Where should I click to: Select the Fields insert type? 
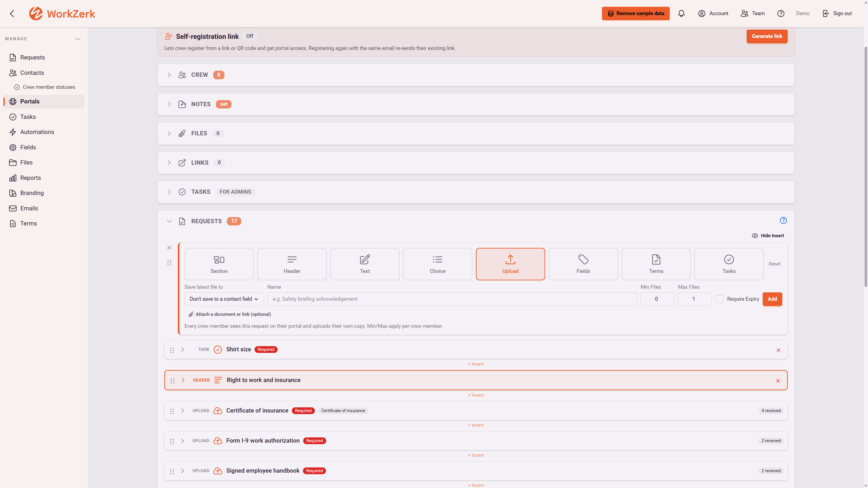coord(583,264)
